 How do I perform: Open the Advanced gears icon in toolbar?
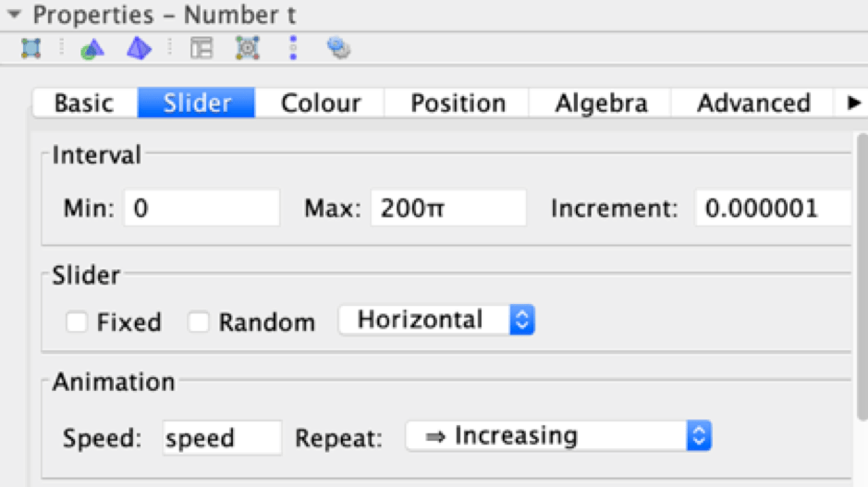tap(338, 48)
